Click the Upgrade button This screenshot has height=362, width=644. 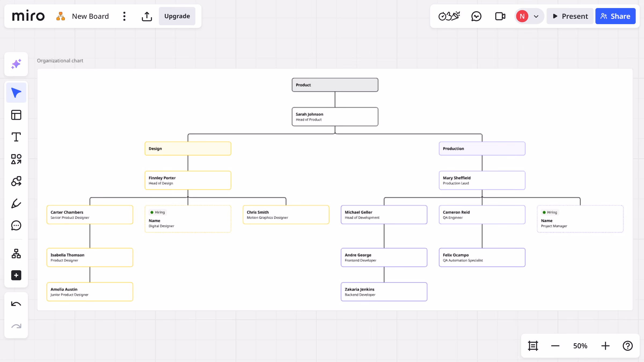point(177,16)
